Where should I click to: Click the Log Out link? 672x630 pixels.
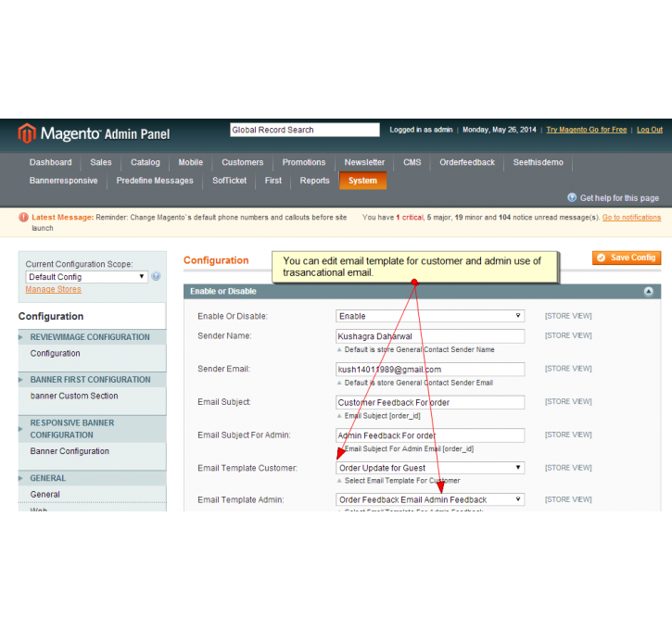coord(649,130)
